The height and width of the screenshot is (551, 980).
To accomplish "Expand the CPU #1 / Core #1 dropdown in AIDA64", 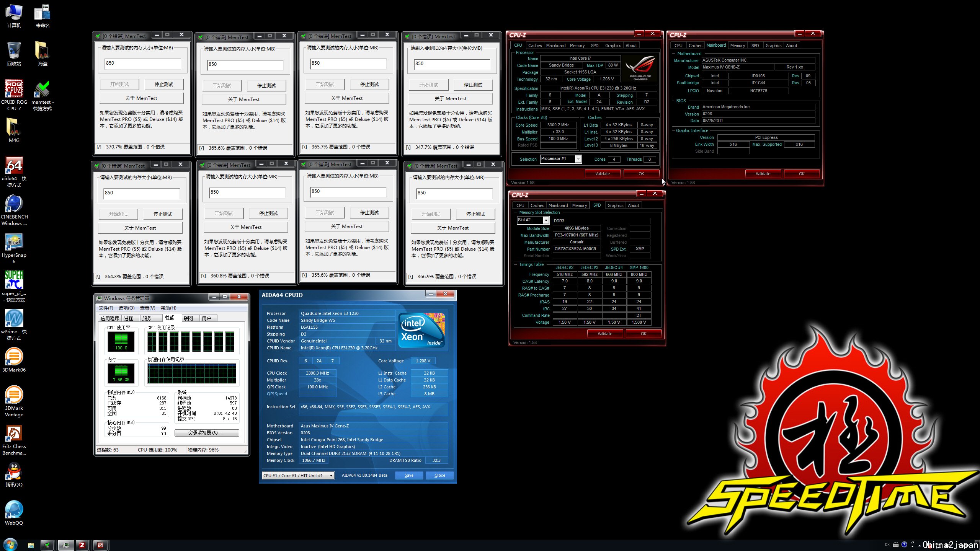I will [298, 476].
